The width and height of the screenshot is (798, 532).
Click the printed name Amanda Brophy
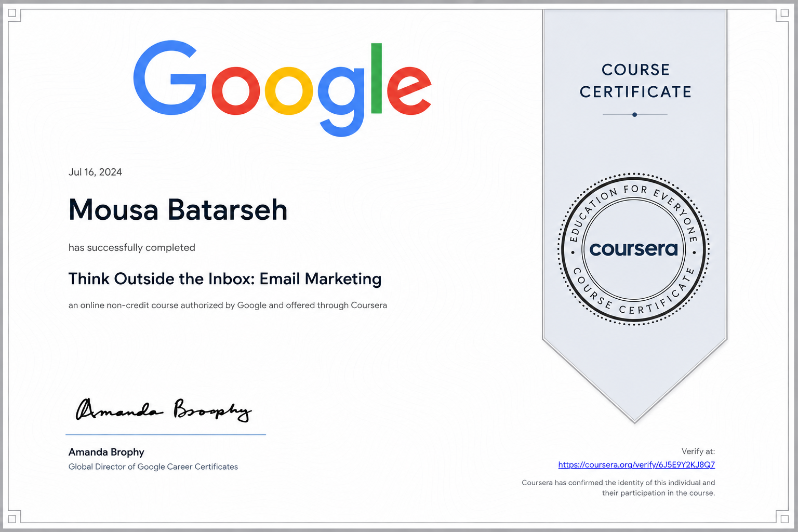(107, 452)
